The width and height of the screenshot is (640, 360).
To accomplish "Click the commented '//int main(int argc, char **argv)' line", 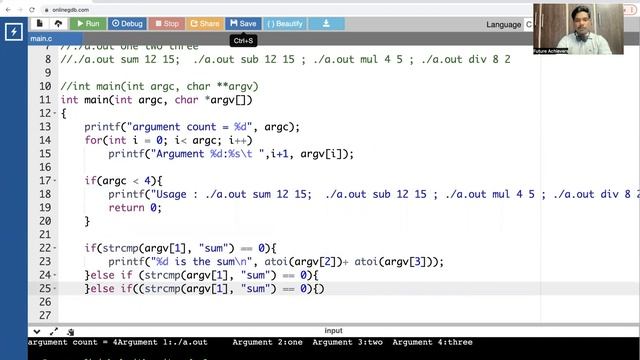I will click(159, 87).
